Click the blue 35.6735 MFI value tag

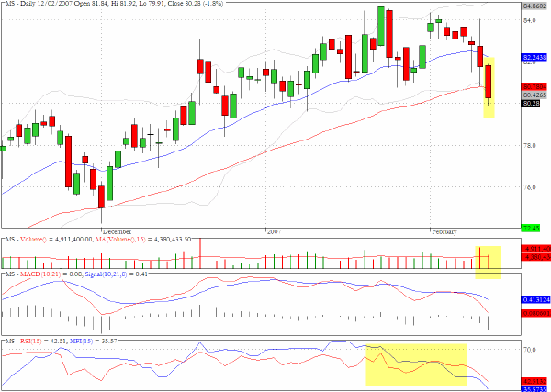pos(536,389)
